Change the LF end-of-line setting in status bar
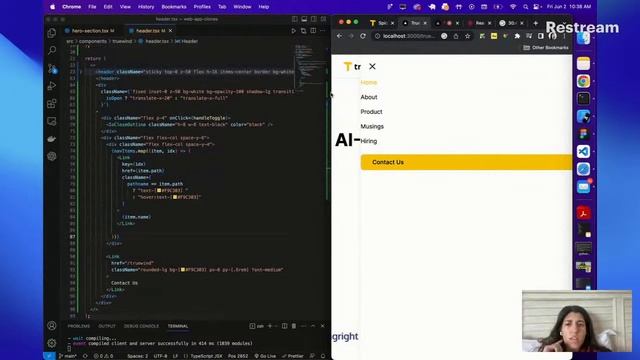 [175, 356]
